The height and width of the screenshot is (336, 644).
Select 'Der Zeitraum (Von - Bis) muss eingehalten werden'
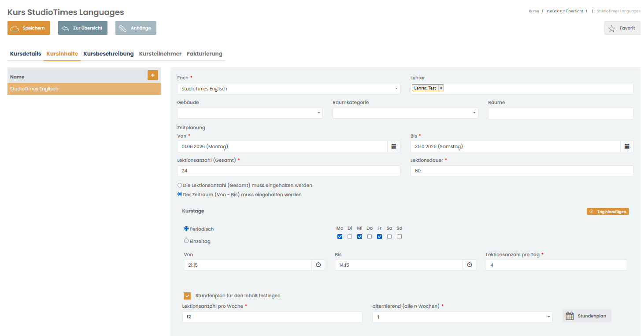(180, 194)
